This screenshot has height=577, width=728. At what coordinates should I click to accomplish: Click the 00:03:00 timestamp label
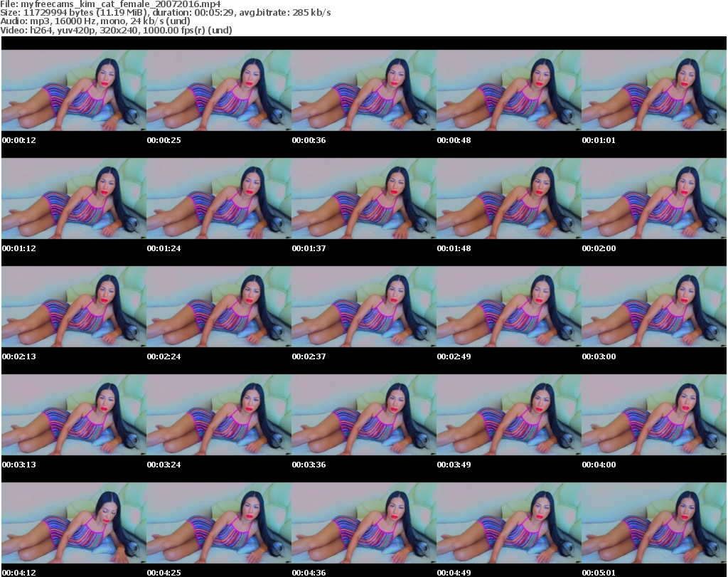(599, 356)
